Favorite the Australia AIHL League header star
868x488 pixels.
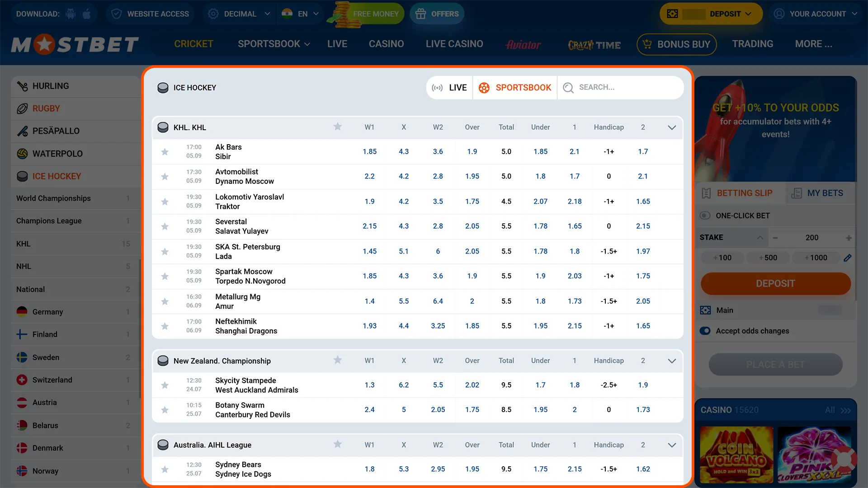(x=338, y=444)
